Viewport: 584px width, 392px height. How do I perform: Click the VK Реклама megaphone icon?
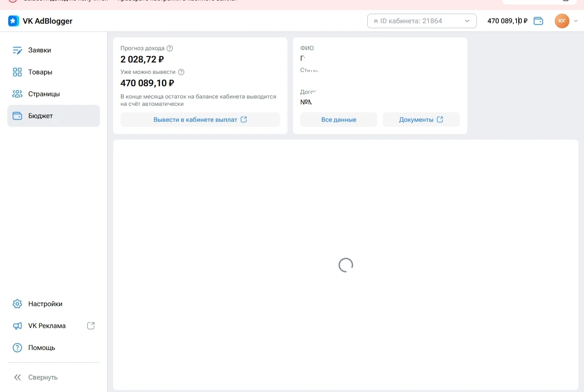pos(17,326)
